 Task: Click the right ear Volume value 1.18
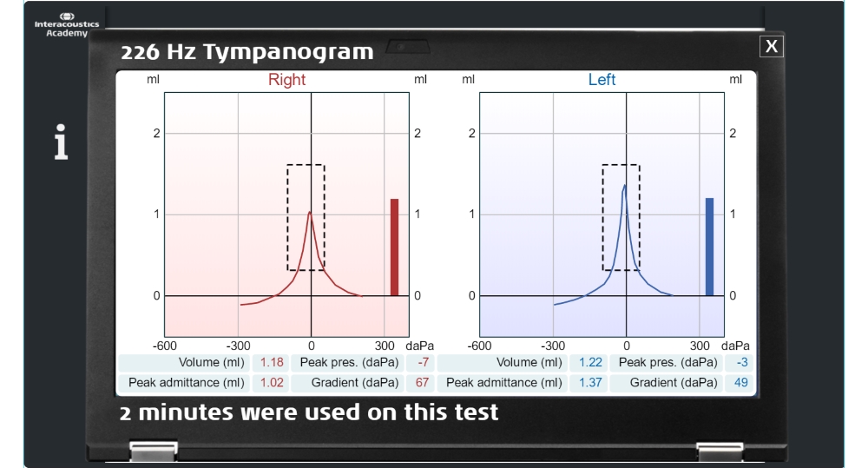point(271,363)
